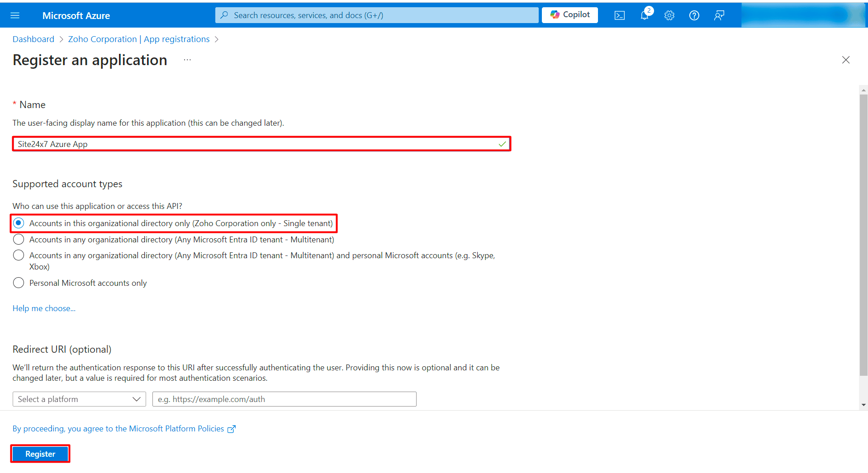The height and width of the screenshot is (473, 868).
Task: Open the Help pane question mark icon
Action: pyautogui.click(x=694, y=15)
